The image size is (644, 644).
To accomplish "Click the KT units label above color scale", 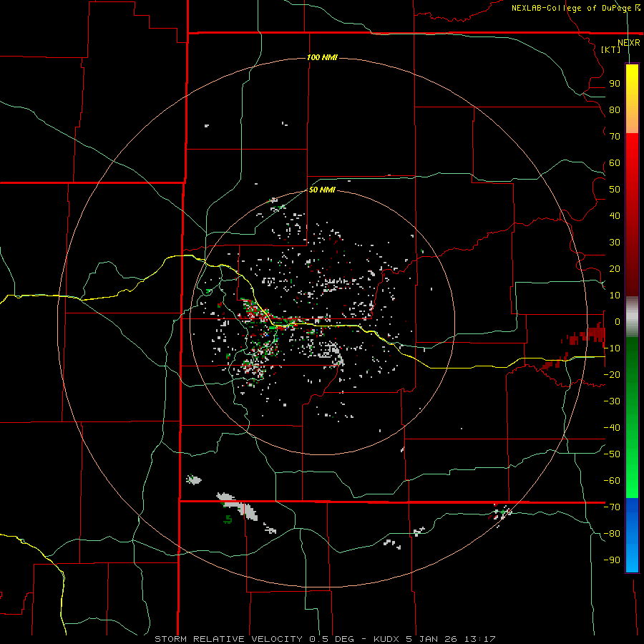I will (x=611, y=49).
